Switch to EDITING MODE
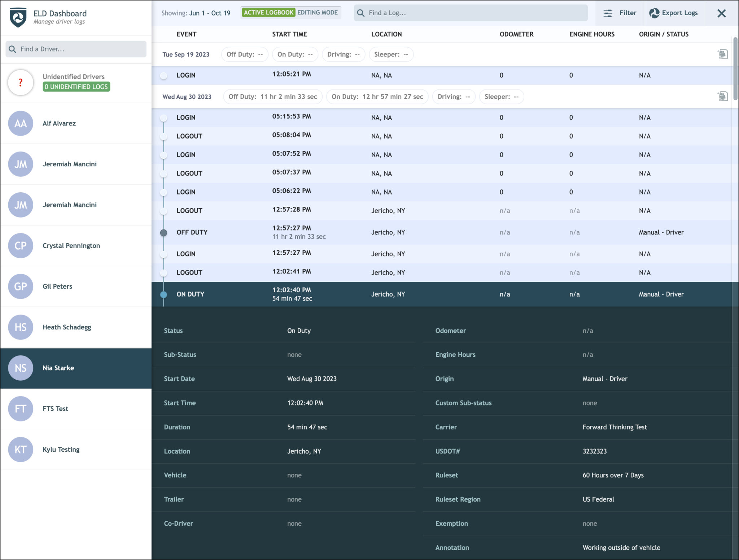The image size is (739, 560). pyautogui.click(x=319, y=12)
